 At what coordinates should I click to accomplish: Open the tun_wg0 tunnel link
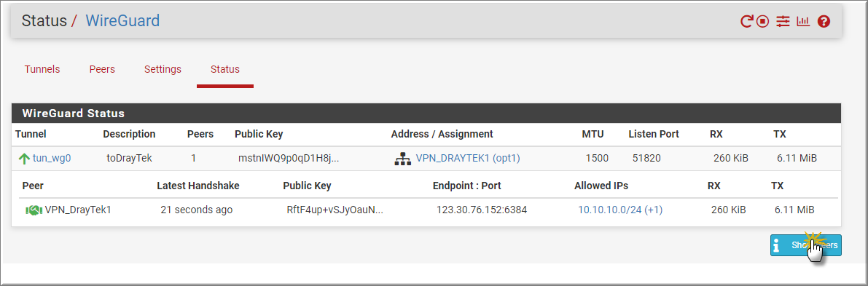[52, 158]
